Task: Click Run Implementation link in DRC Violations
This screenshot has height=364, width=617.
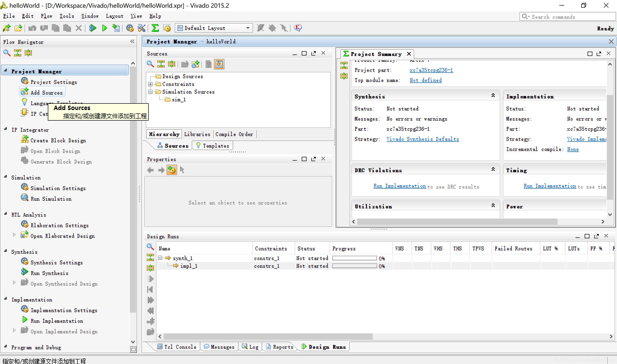Action: [399, 186]
